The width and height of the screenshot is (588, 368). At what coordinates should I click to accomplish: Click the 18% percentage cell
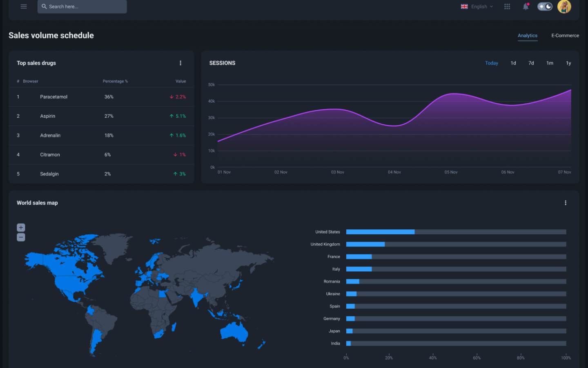(109, 135)
